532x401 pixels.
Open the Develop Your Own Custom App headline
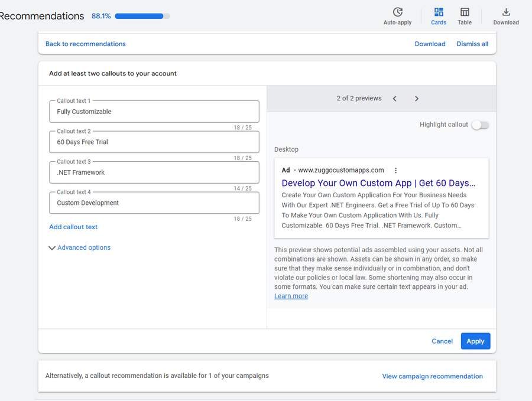pyautogui.click(x=378, y=183)
